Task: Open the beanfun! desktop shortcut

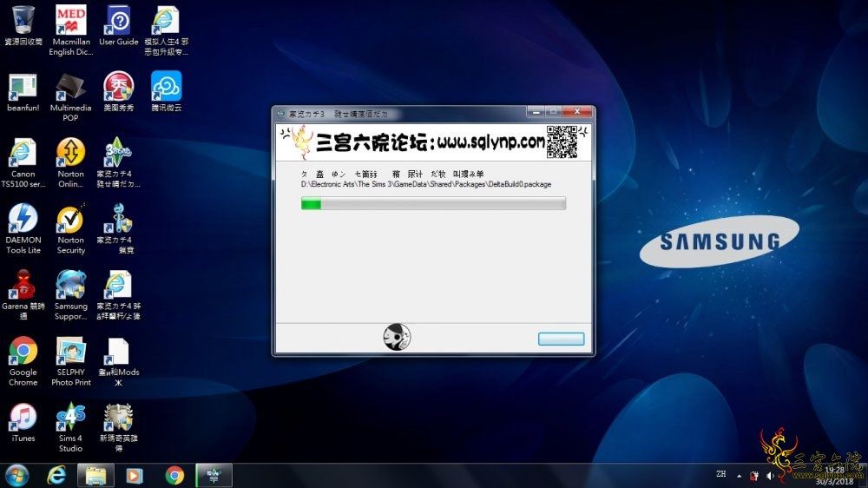Action: (23, 92)
